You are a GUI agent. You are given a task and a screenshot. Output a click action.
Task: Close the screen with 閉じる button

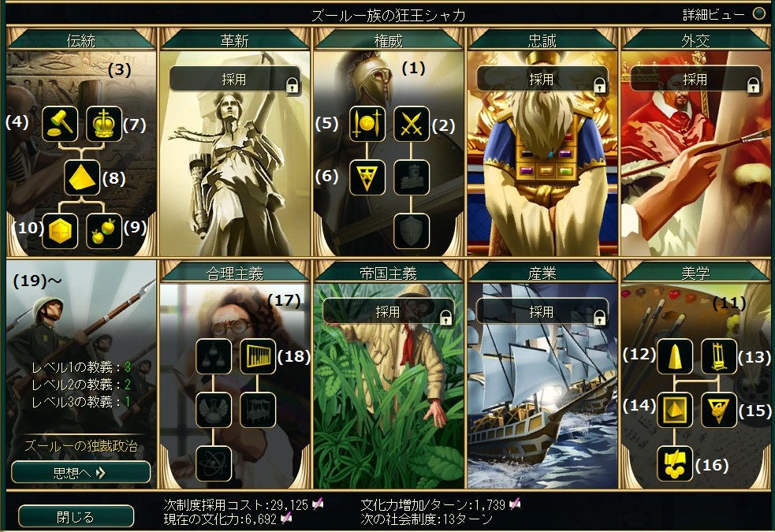tap(76, 517)
